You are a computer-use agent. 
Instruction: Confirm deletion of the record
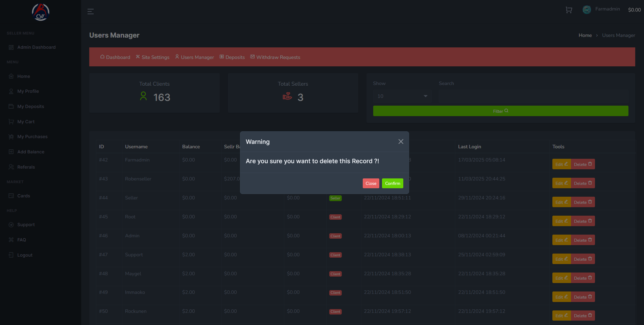[x=392, y=183]
